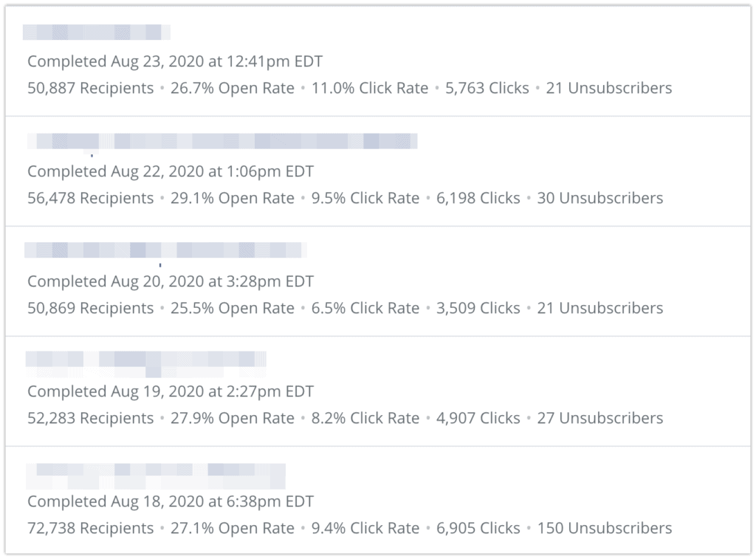Click the 52,283 Recipients stat
756x559 pixels.
click(x=90, y=418)
